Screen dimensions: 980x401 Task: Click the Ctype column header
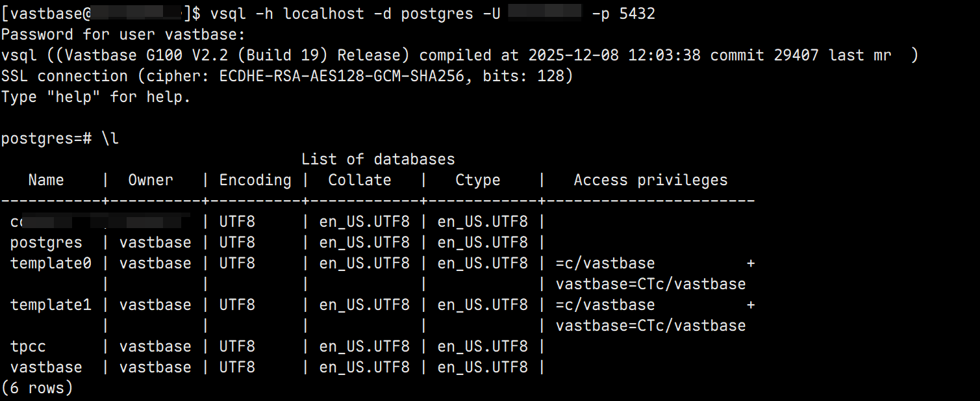coord(478,180)
